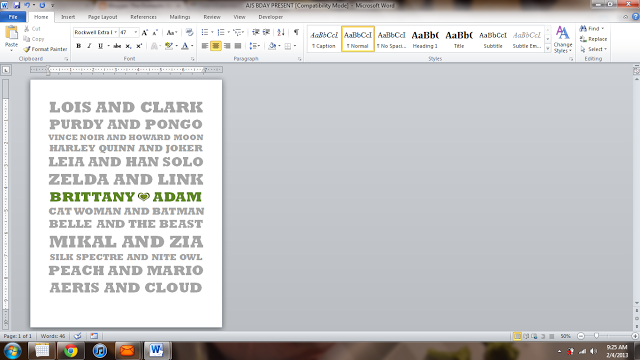Open the font size dropdown
The width and height of the screenshot is (640, 360).
[136, 32]
